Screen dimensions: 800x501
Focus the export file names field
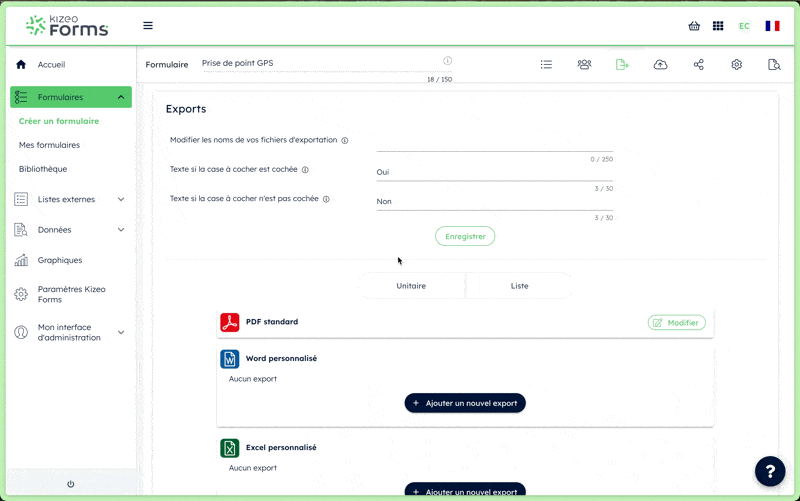coord(494,143)
